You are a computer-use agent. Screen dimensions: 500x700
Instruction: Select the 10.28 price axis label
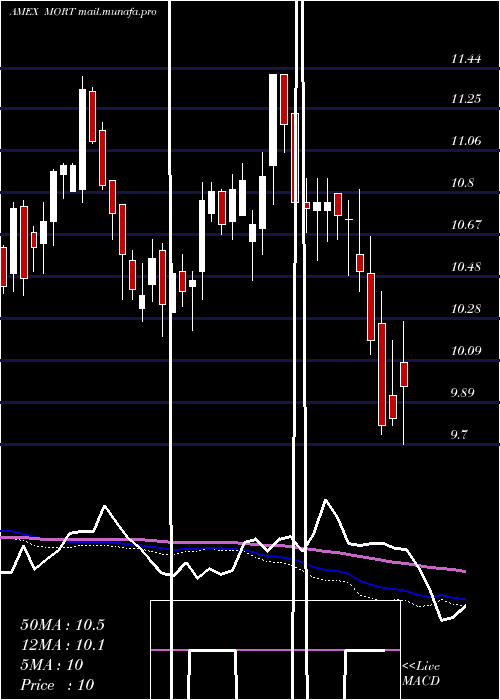click(466, 308)
